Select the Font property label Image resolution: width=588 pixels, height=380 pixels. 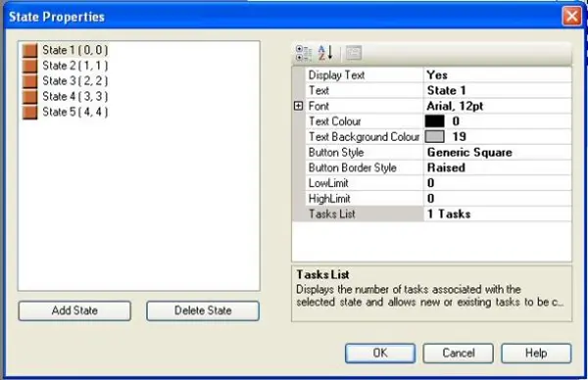tap(365, 106)
